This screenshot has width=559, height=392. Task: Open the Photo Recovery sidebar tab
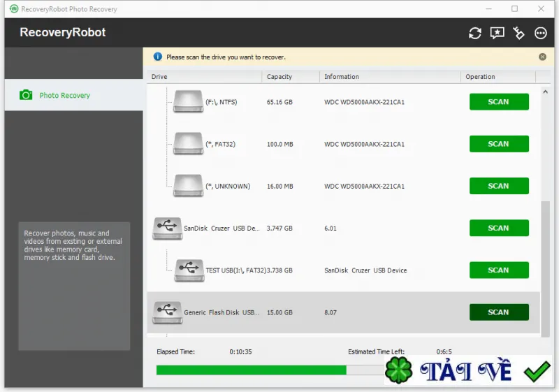tap(74, 95)
